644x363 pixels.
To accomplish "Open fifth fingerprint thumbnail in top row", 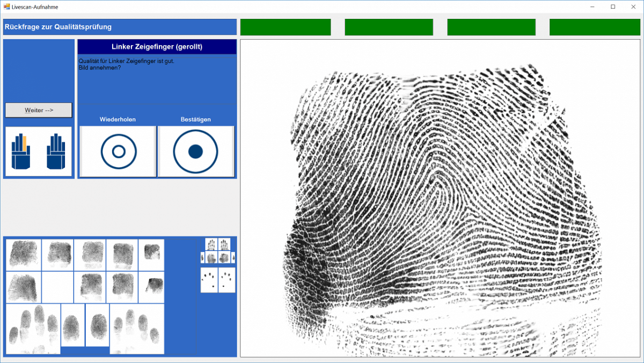I will [x=151, y=255].
